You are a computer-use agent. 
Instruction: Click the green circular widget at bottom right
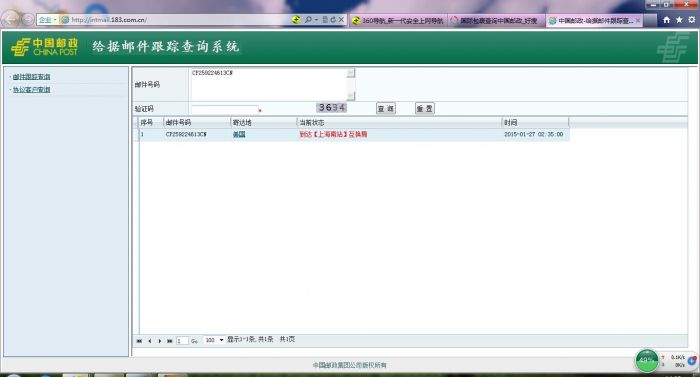[x=646, y=360]
